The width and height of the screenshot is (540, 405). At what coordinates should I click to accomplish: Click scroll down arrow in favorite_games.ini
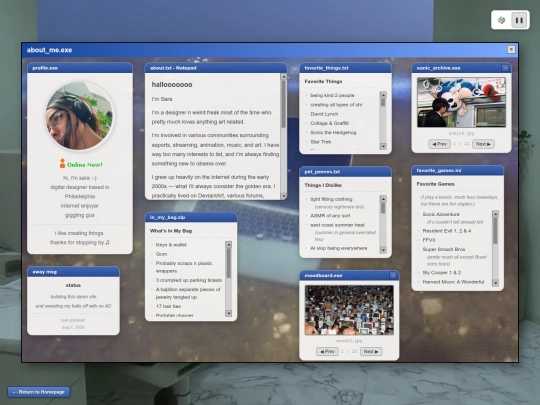(x=495, y=283)
